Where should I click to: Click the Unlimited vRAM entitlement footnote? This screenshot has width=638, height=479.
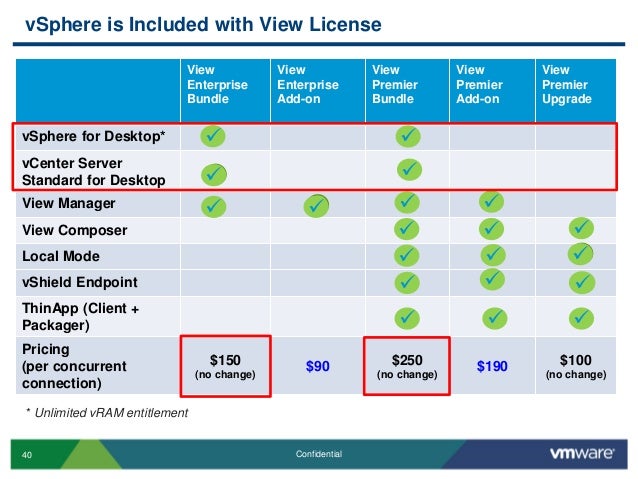click(x=107, y=413)
